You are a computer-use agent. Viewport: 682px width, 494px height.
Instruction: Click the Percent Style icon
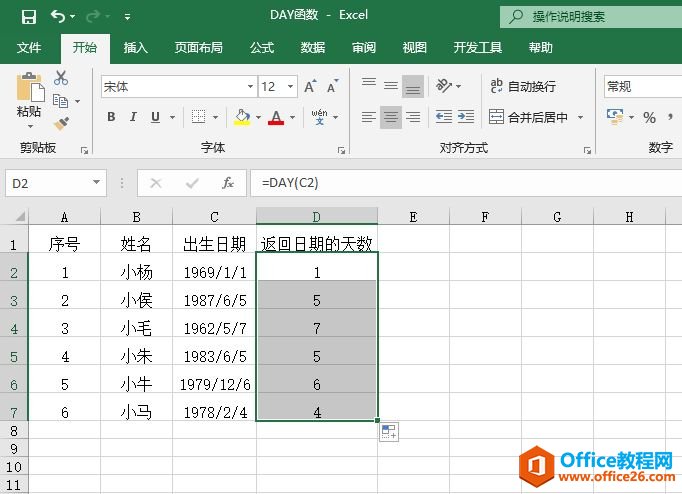(649, 117)
